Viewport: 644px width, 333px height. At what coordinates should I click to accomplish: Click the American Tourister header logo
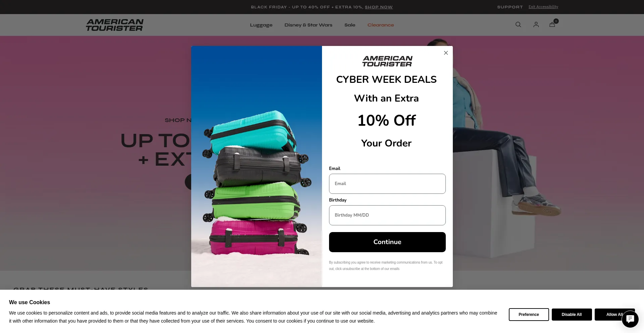pos(115,25)
